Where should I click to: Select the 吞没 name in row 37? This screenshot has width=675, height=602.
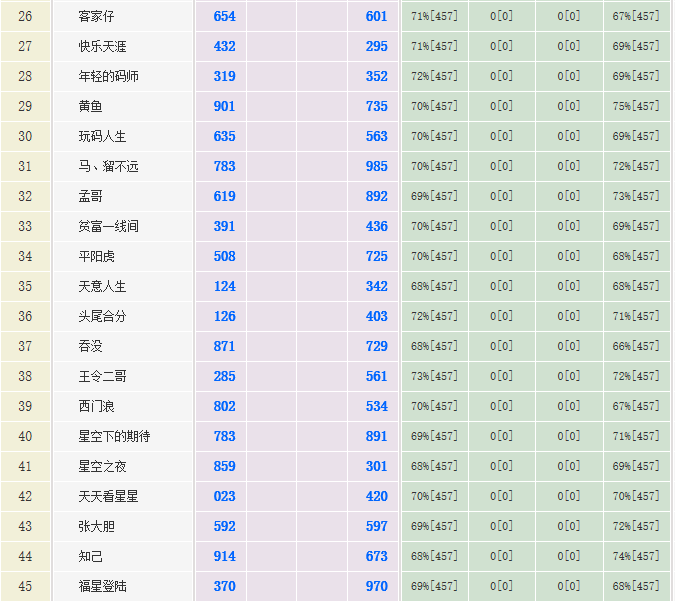pos(90,347)
